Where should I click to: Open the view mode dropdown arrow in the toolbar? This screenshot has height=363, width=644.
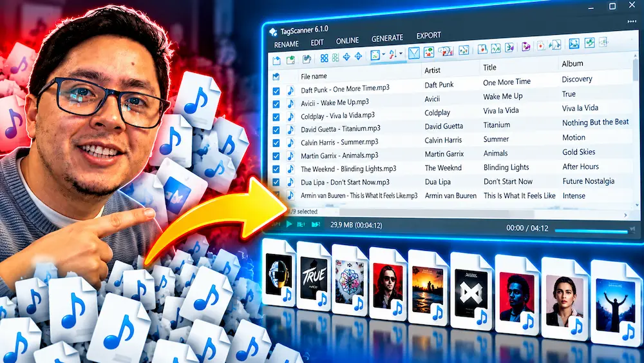[x=384, y=54]
